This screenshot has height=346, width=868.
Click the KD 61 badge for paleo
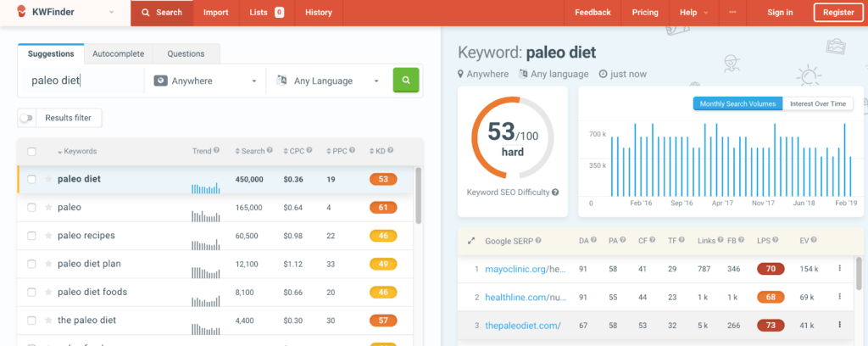click(383, 207)
